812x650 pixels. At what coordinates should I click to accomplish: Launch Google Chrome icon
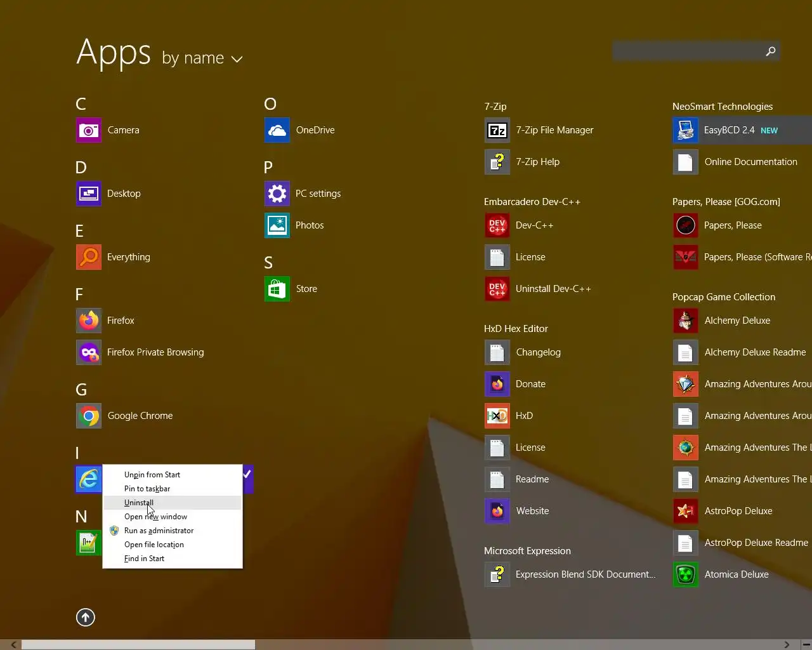(89, 416)
